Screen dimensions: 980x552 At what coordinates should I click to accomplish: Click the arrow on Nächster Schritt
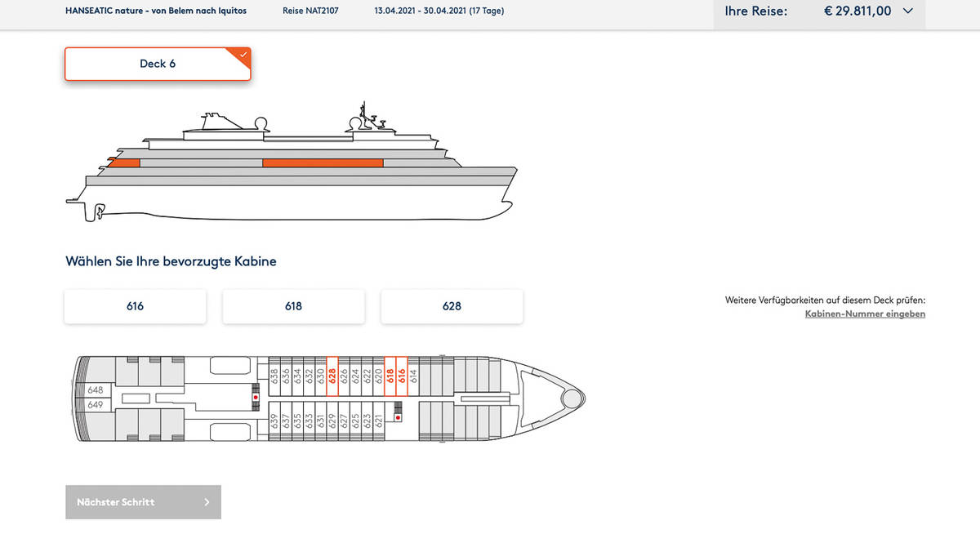pos(207,502)
